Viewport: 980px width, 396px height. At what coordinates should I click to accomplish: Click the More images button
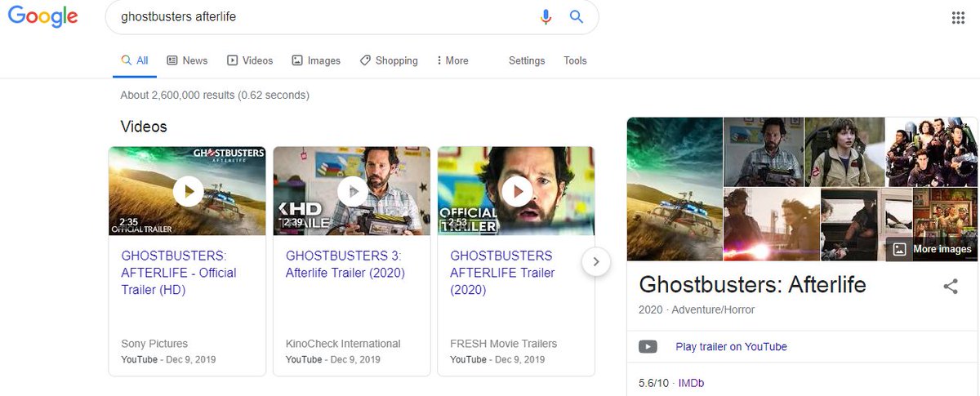[x=932, y=249]
